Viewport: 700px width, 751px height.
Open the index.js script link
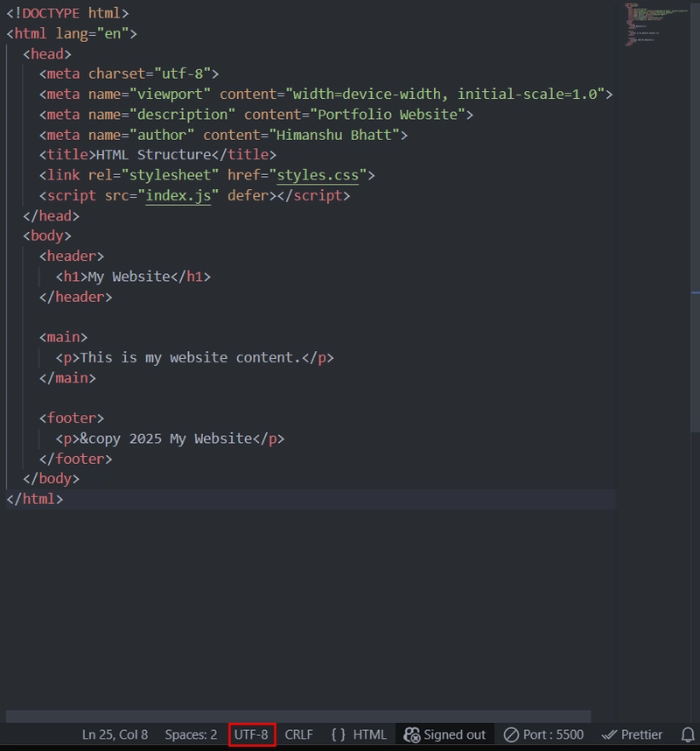tap(178, 195)
